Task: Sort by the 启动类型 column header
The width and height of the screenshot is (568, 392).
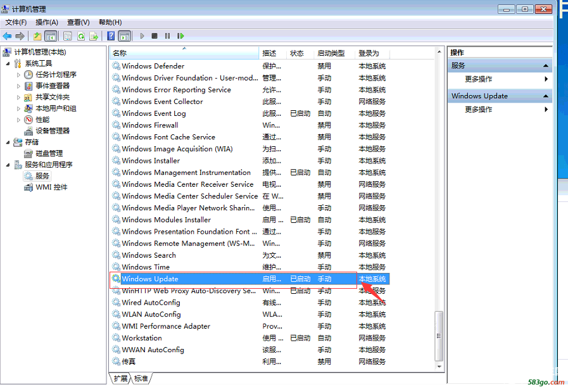Action: coord(335,53)
